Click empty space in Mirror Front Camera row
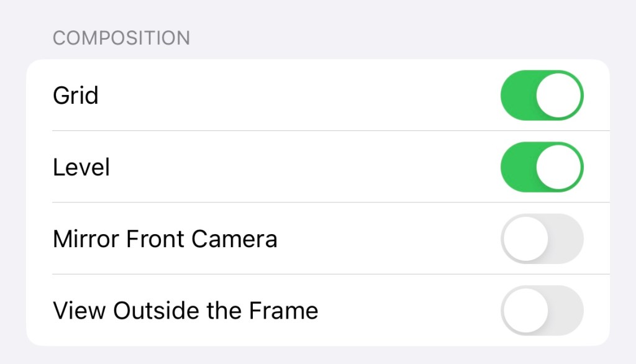 pyautogui.click(x=385, y=239)
